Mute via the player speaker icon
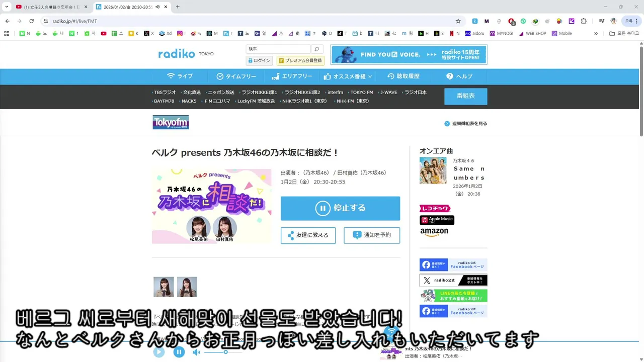Screen dimensions: 644x362 (x=196, y=352)
